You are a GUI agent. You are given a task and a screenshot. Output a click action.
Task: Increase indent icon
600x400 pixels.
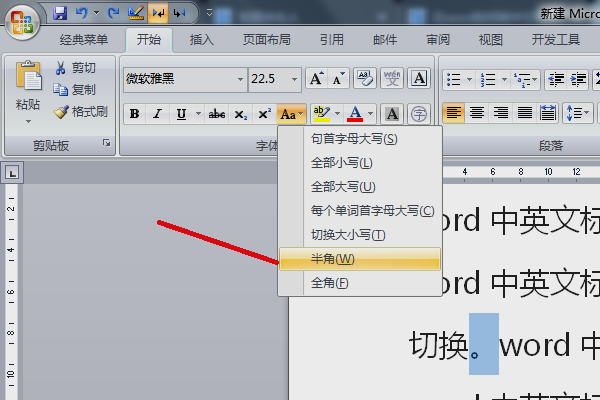click(x=578, y=80)
